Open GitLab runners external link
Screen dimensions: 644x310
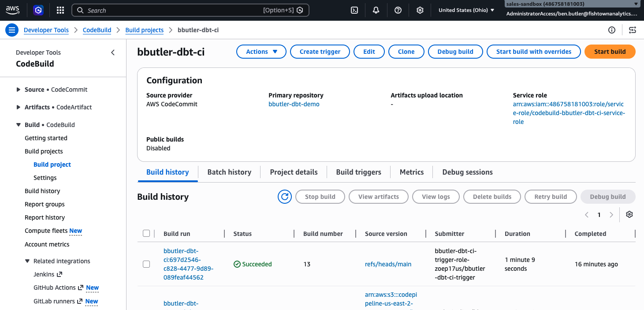(57, 301)
